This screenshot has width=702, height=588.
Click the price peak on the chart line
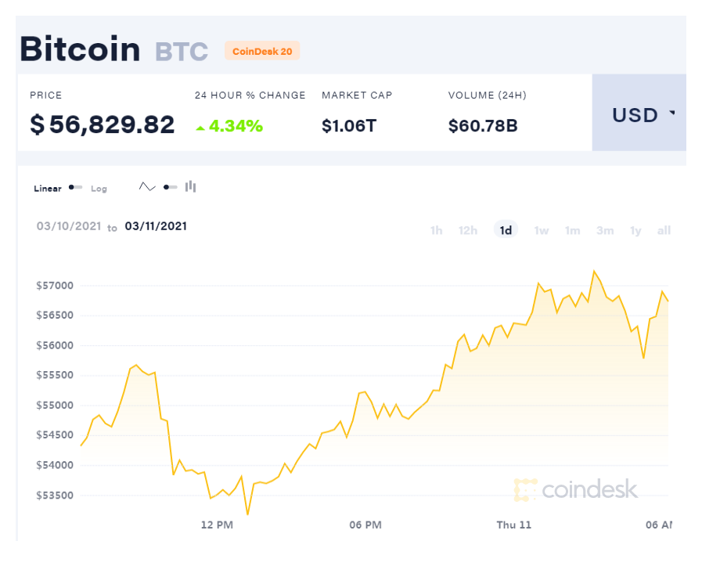click(594, 271)
